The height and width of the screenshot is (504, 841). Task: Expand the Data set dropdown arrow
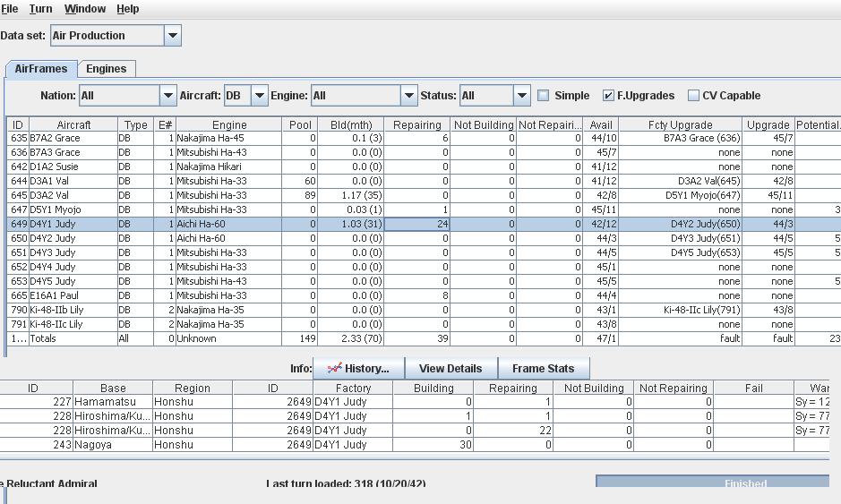[172, 36]
